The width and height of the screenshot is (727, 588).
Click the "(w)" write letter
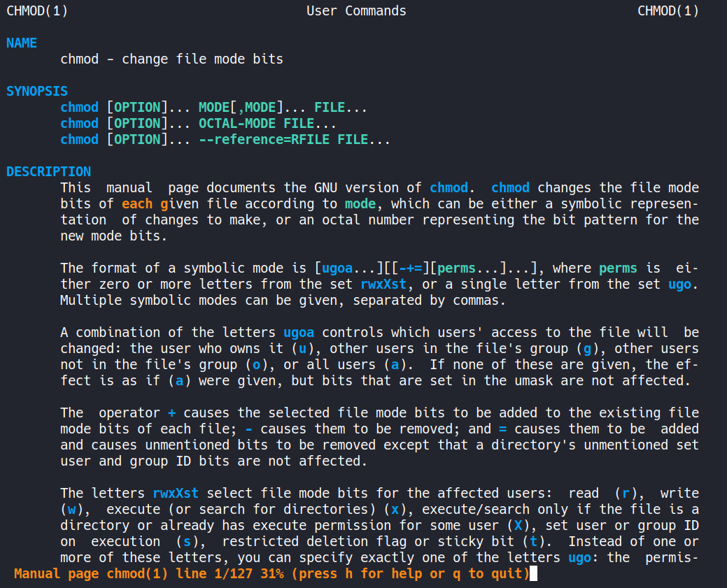pyautogui.click(x=72, y=509)
